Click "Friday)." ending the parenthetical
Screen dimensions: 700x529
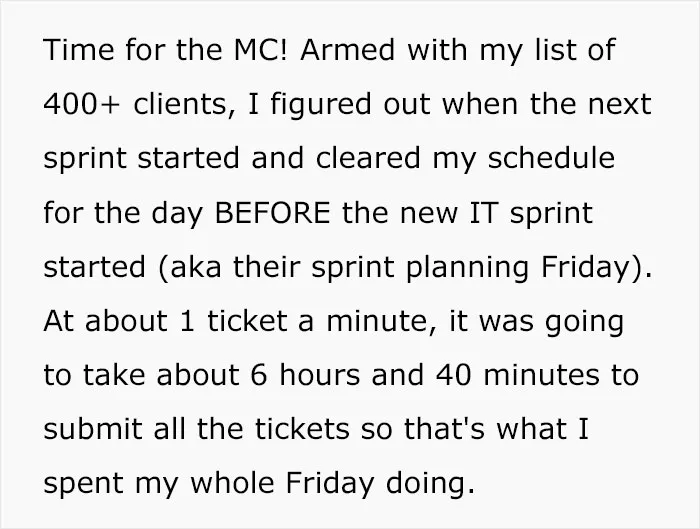[x=596, y=268]
